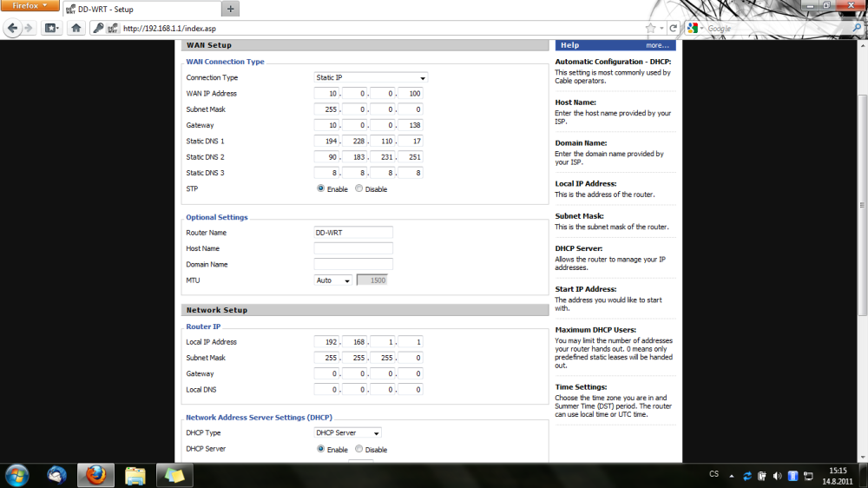Click WAN Subnet Mask first octet 255
868x488 pixels.
(326, 109)
